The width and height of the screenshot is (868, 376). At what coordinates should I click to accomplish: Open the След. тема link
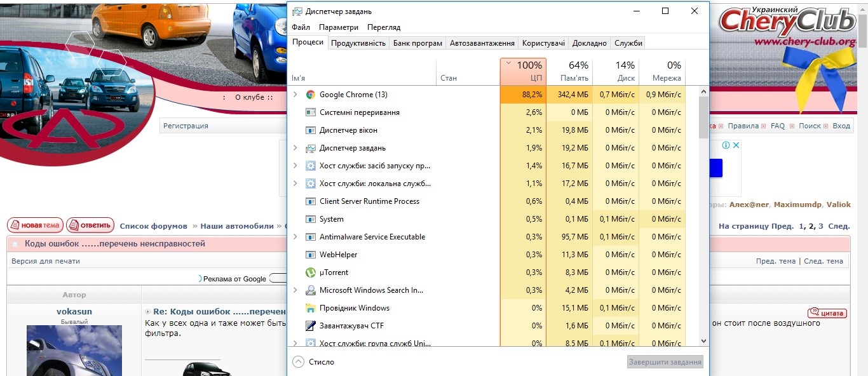tap(824, 261)
